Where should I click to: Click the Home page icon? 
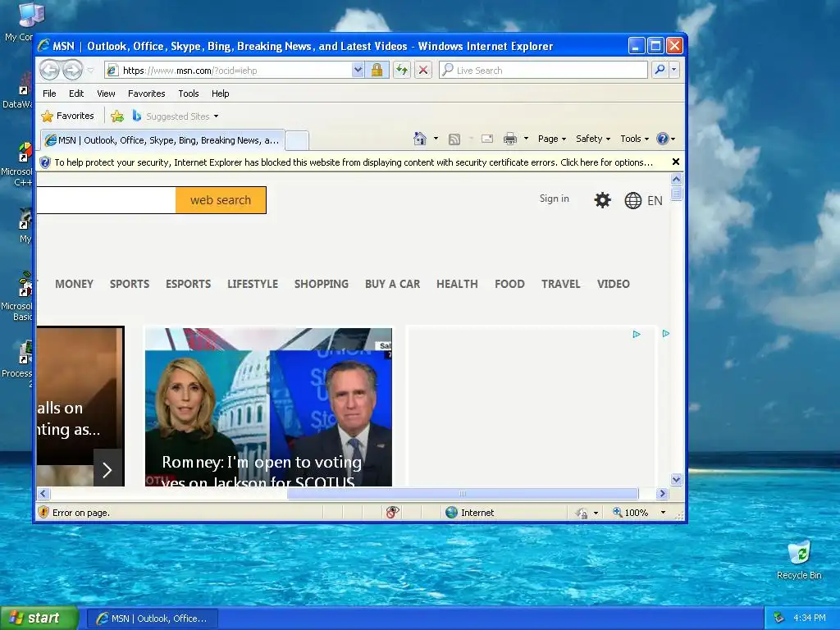[x=420, y=139]
